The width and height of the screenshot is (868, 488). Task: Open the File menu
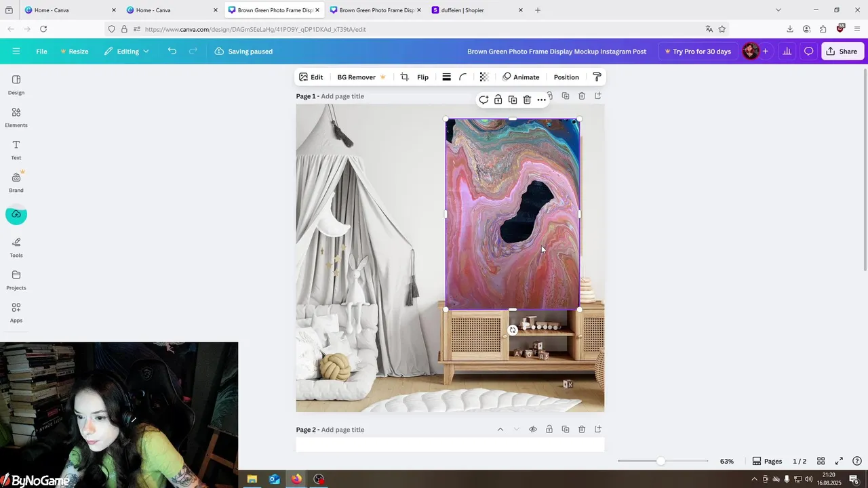tap(41, 52)
